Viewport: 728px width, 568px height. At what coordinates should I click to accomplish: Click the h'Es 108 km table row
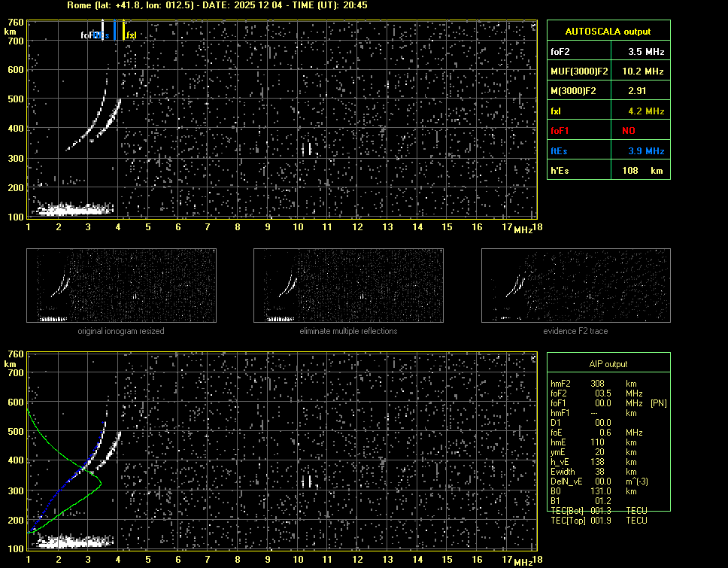608,171
